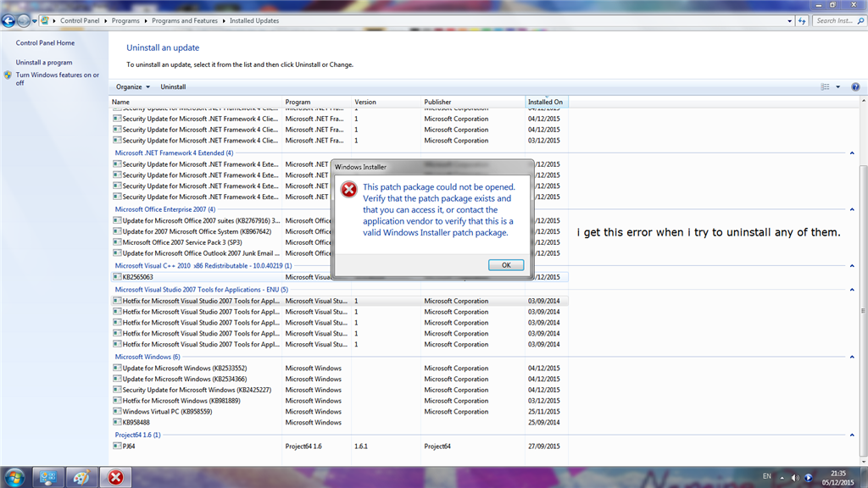868x488 pixels.
Task: Select Update for Microsoft Windows (KB2534366)
Action: tap(340, 380)
